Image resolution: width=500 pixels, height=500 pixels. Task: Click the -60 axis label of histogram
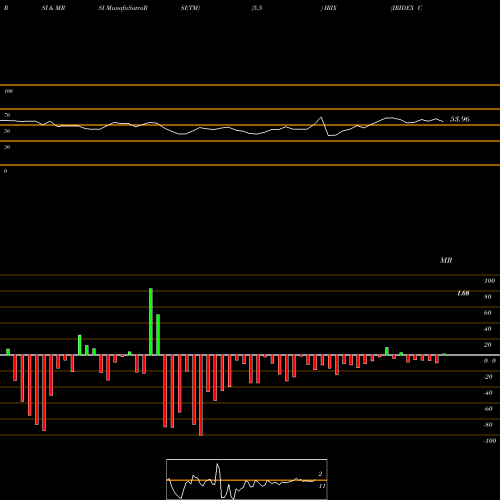click(488, 409)
